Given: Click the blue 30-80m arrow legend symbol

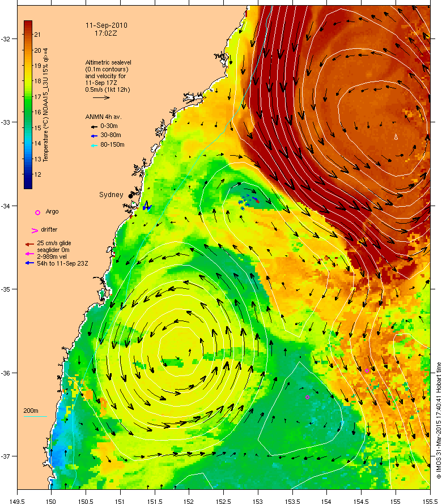Looking at the screenshot, I should (x=94, y=136).
